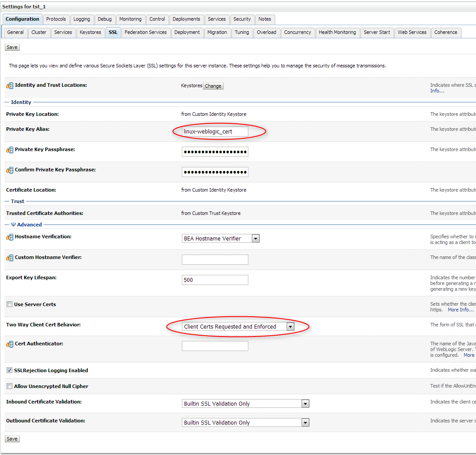Disable SSLRejection Logging Enabled

[x=9, y=370]
